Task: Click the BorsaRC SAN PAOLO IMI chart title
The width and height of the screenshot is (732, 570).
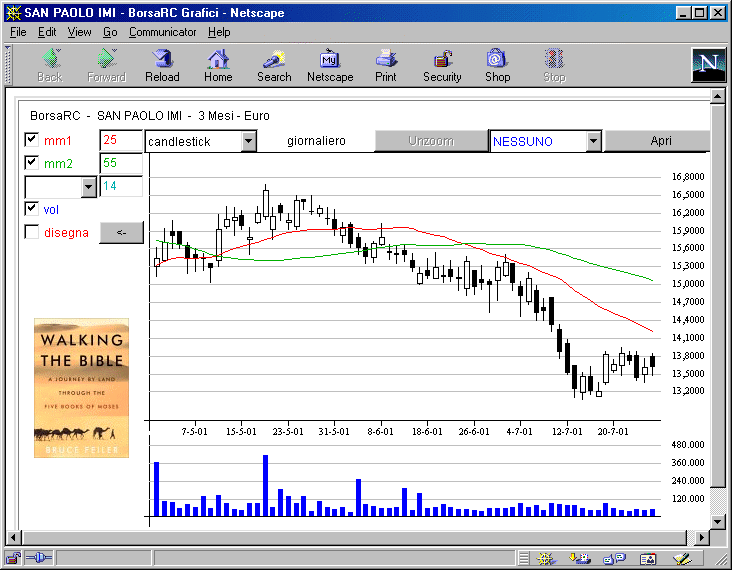Action: [150, 116]
